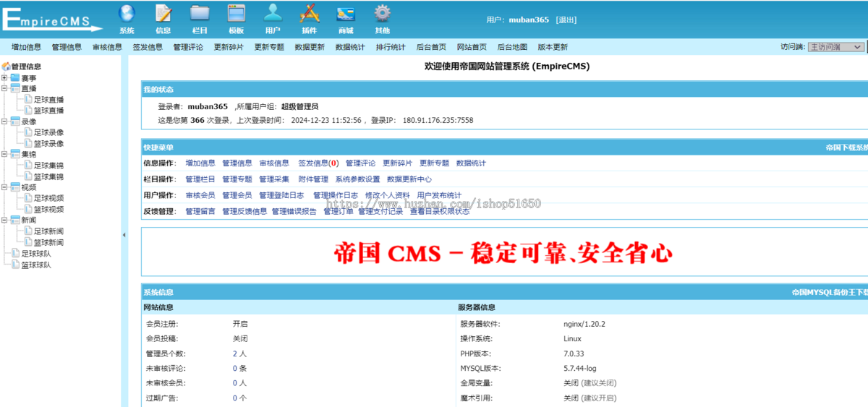Select 足球录像 tree item
This screenshot has width=868, height=407.
48,132
